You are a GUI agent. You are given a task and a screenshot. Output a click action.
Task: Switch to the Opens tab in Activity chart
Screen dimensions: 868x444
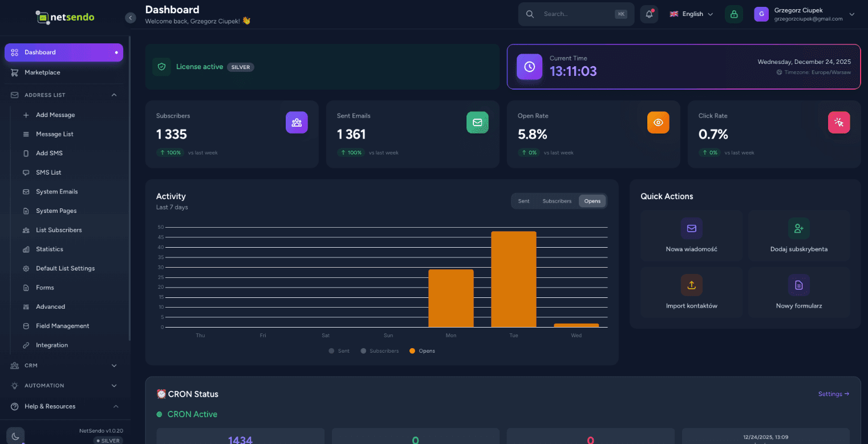pos(592,201)
